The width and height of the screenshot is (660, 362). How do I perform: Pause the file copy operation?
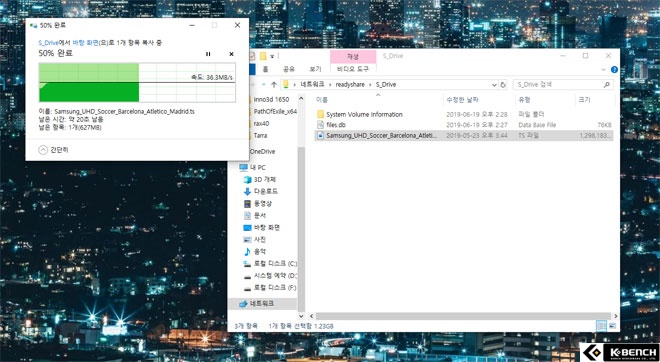(x=208, y=54)
